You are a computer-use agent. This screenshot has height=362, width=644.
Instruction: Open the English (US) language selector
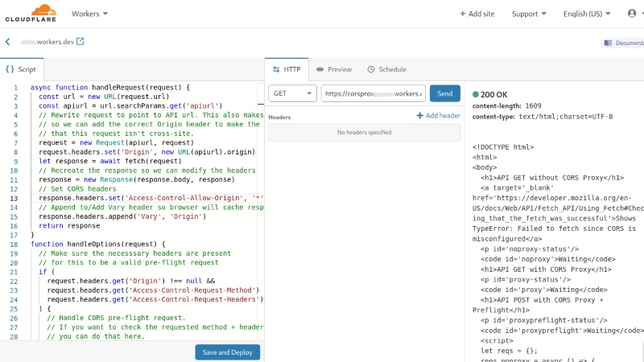(x=587, y=14)
